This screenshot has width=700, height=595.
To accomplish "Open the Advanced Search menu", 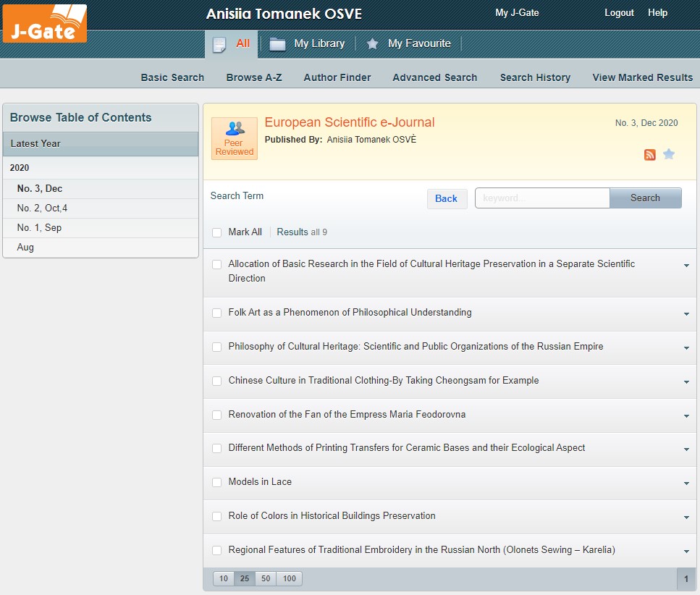I will click(x=434, y=77).
